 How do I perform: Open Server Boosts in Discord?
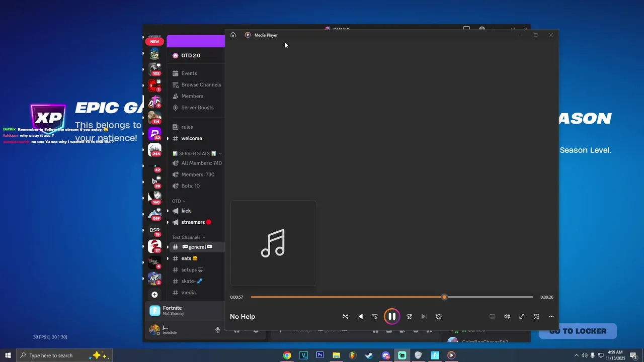(x=196, y=108)
